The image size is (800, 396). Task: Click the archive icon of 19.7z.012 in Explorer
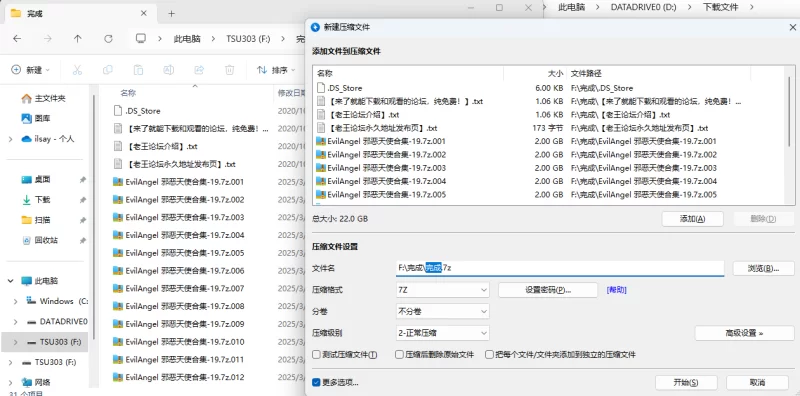(x=118, y=377)
